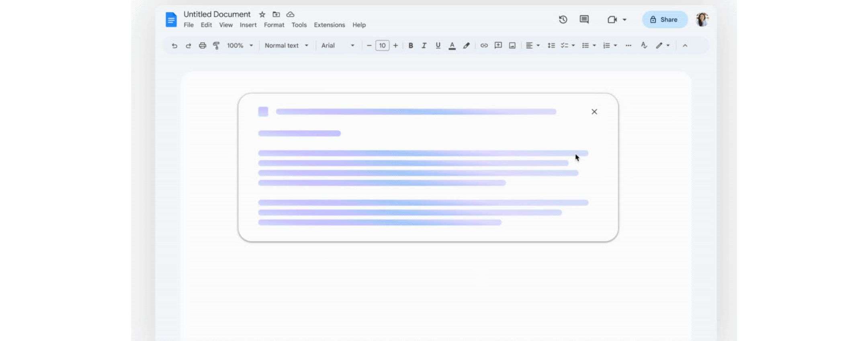868x341 pixels.
Task: Open the Format menu
Action: 274,25
